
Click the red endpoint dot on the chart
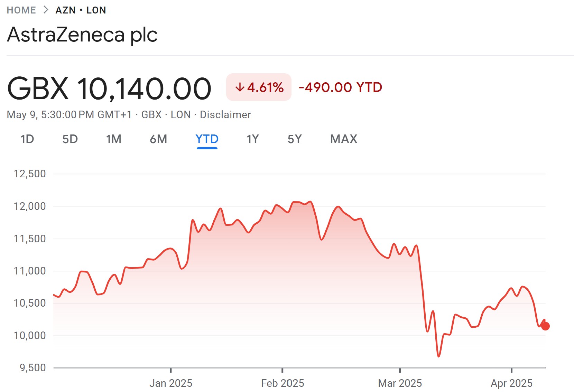[x=545, y=326]
